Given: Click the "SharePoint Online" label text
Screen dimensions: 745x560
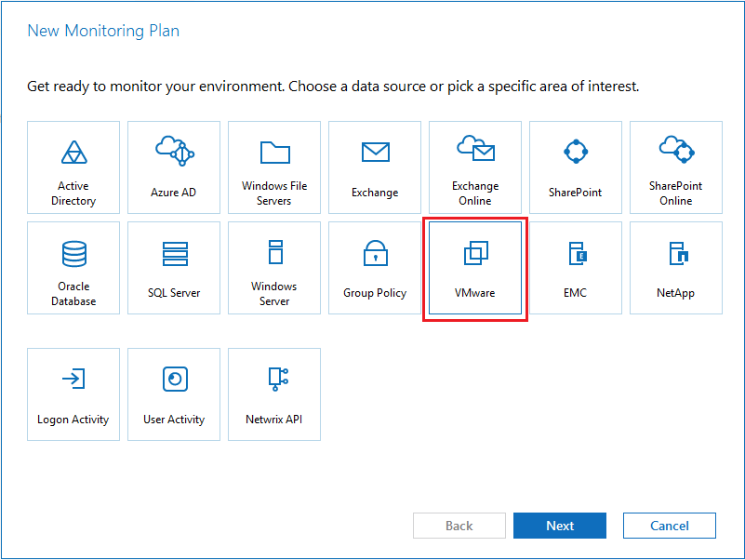Looking at the screenshot, I should click(675, 193).
